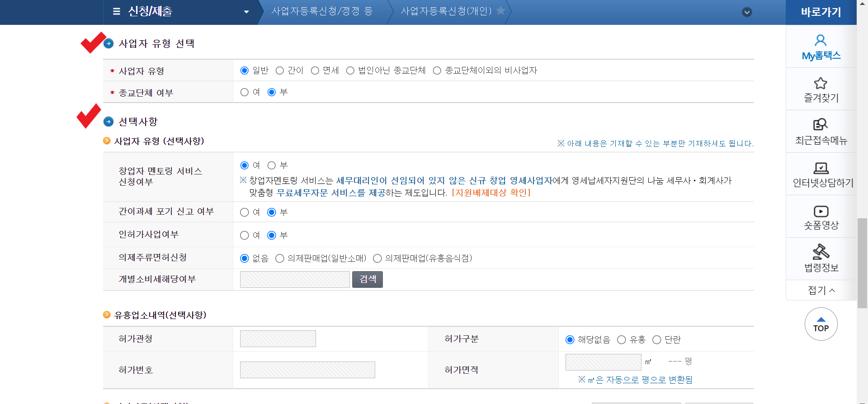Click the page vertical scrollbar thumb
The width and height of the screenshot is (868, 404).
(x=862, y=263)
